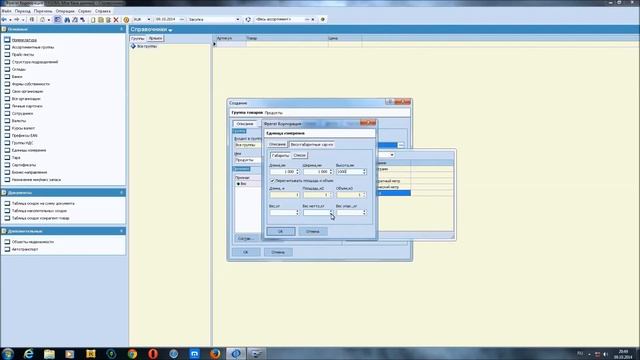The height and width of the screenshot is (360, 640).
Task: Open the Windows Start menu
Action: tap(8, 353)
